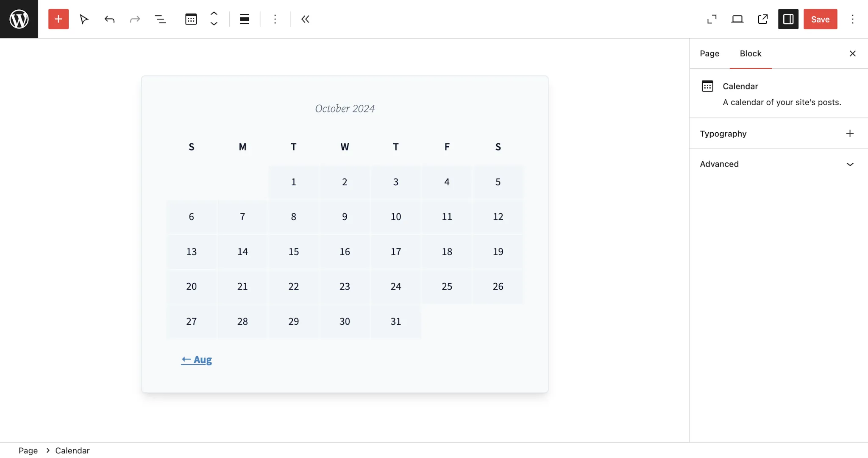868x458 pixels.
Task: Click calendar day 15
Action: coord(294,252)
